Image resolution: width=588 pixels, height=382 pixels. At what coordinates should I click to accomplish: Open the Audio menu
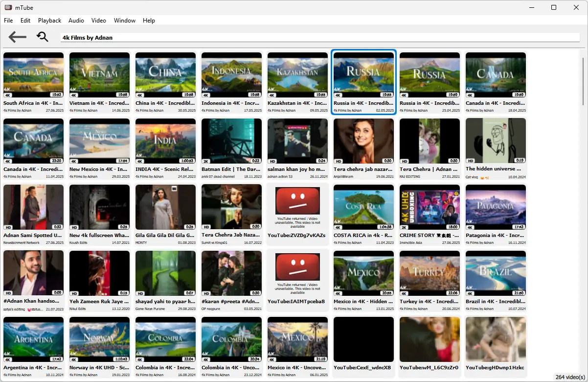click(x=76, y=21)
